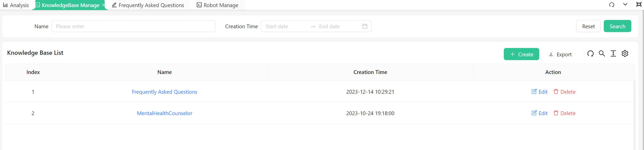Open the MentalHealthCounselor knowledge base link
The image size is (644, 150).
164,113
